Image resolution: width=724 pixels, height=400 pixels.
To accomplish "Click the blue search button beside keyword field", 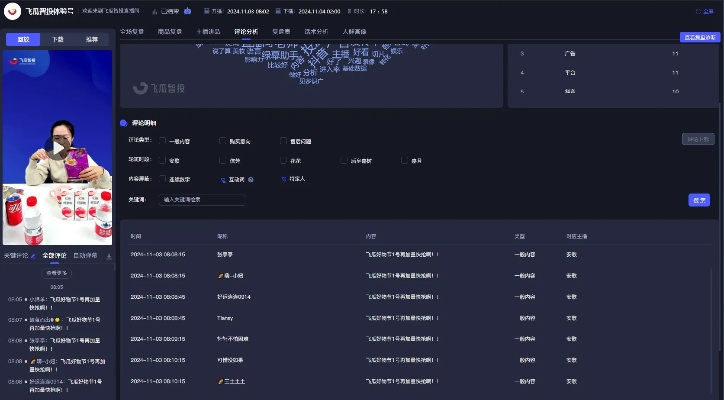I will 699,199.
